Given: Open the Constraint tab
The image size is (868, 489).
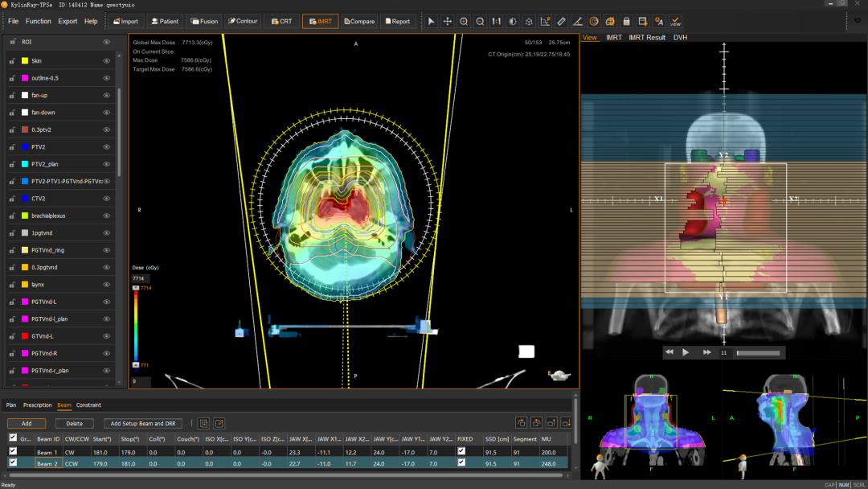Looking at the screenshot, I should (88, 405).
